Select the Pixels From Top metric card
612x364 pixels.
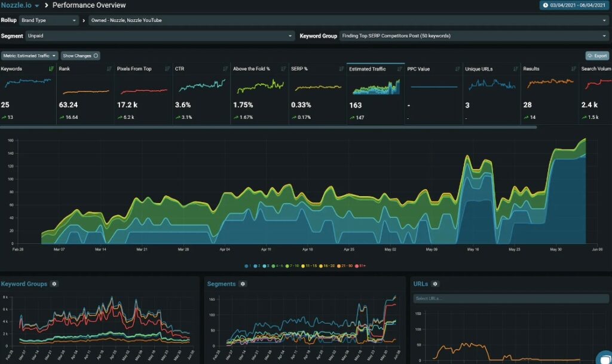(143, 94)
